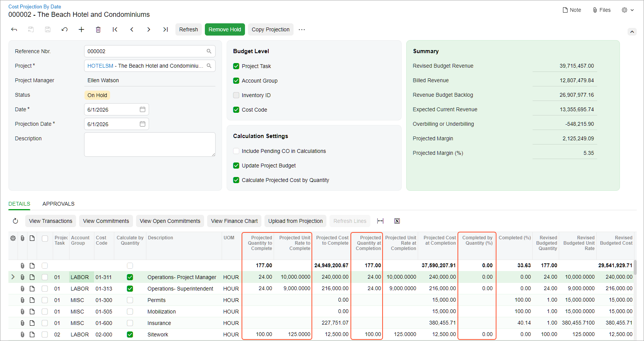The height and width of the screenshot is (341, 644).
Task: Switch to the APPROVALS tab
Action: tap(58, 204)
